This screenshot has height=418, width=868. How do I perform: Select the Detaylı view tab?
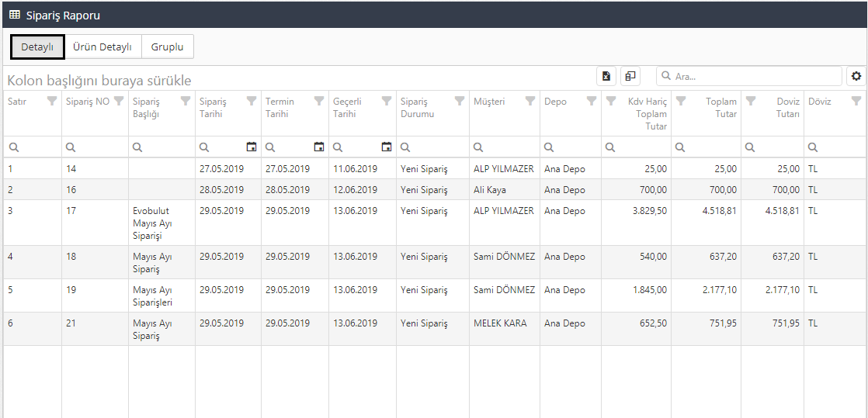coord(37,47)
